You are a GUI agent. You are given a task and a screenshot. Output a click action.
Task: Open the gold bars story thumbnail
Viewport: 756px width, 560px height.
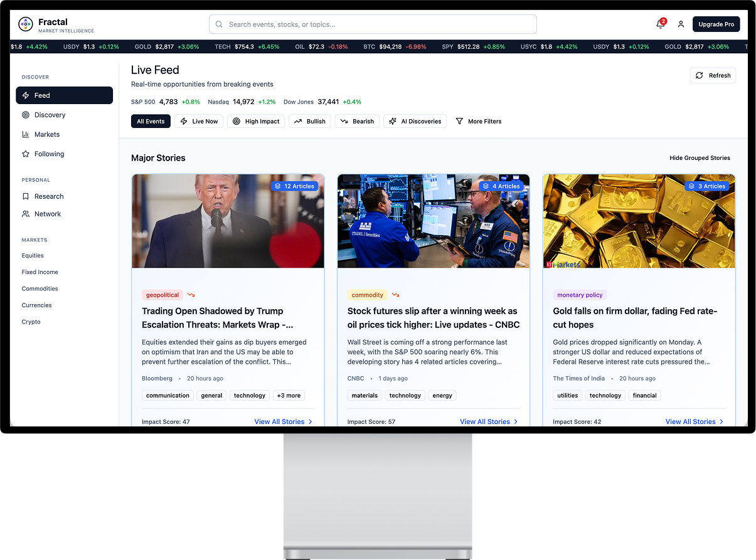pos(639,221)
